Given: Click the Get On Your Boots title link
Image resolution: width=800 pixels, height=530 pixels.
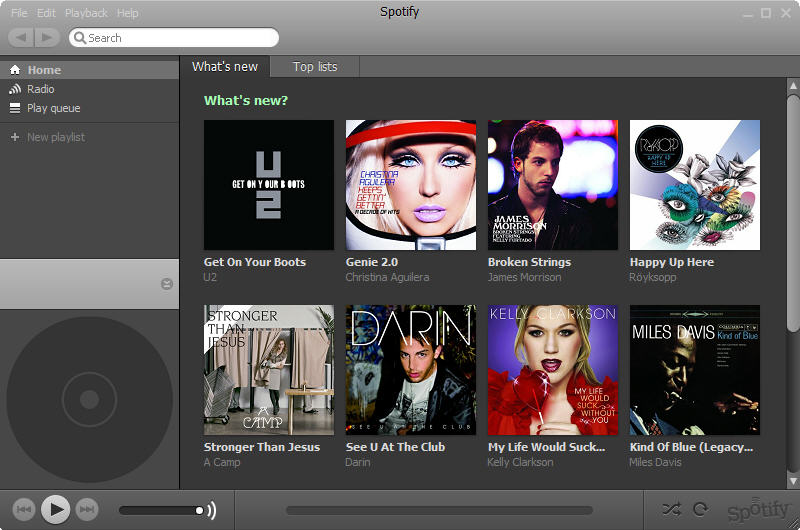Looking at the screenshot, I should 255,262.
